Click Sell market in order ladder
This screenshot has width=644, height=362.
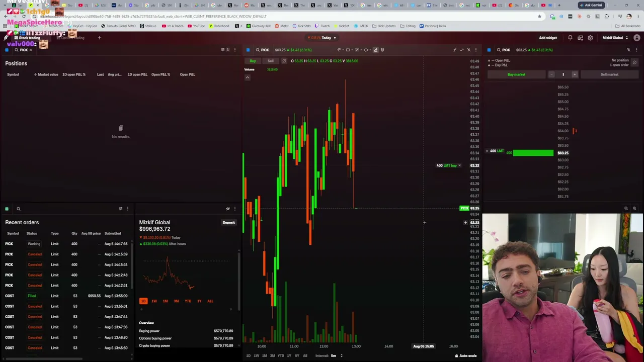click(609, 74)
